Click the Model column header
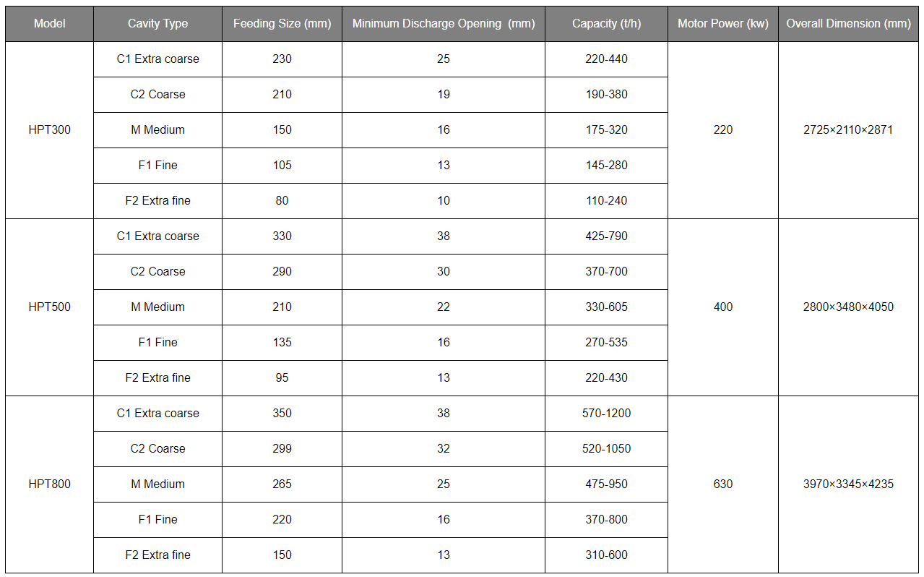This screenshot has height=577, width=924. (49, 23)
